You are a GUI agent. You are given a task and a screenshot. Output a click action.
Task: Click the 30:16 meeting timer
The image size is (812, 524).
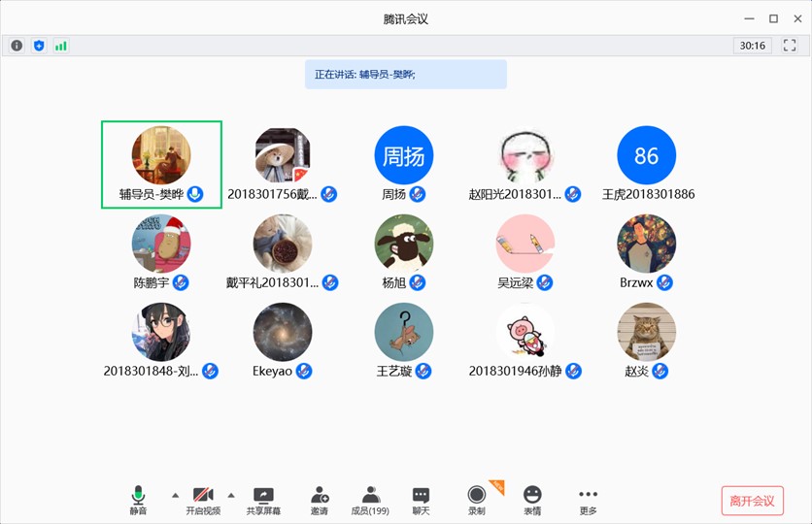click(x=752, y=46)
